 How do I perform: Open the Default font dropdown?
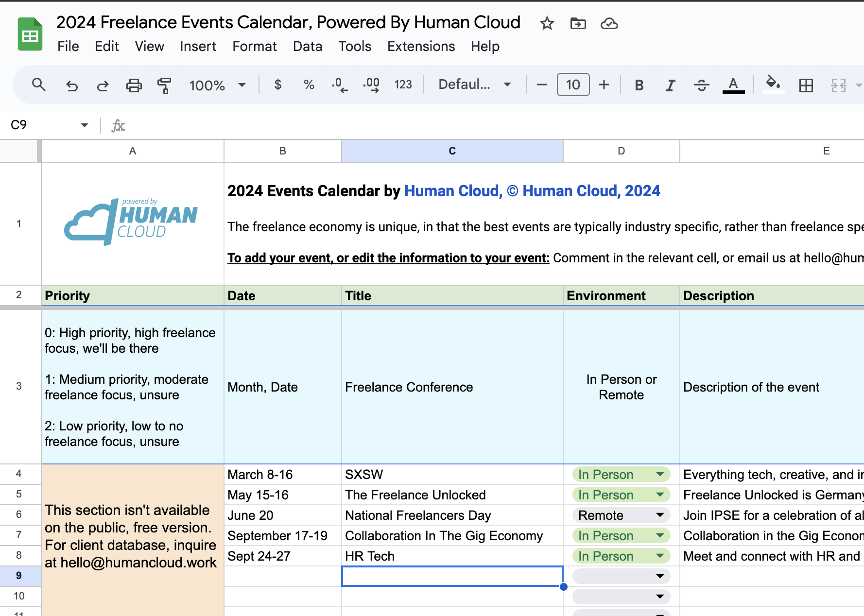coord(475,85)
